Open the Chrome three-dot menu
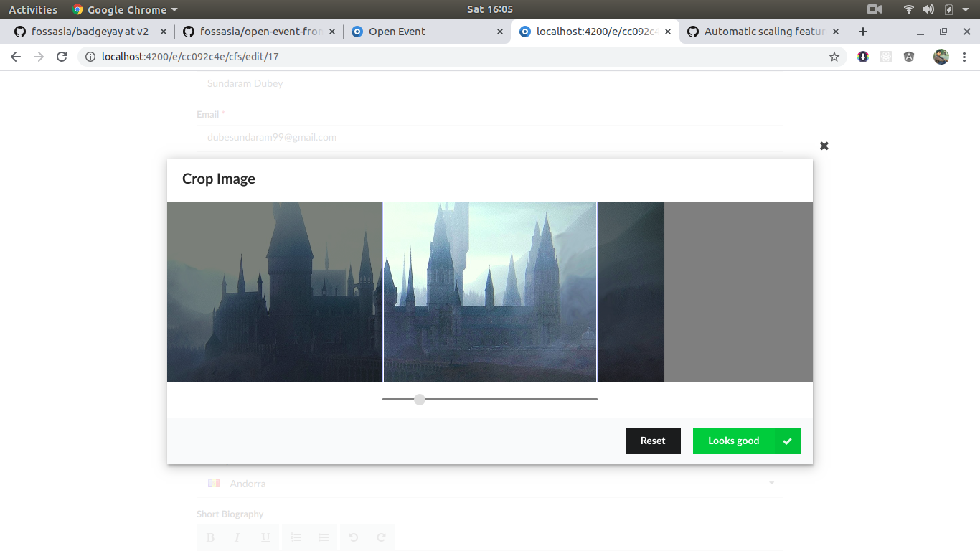The image size is (980, 551). [x=965, y=57]
